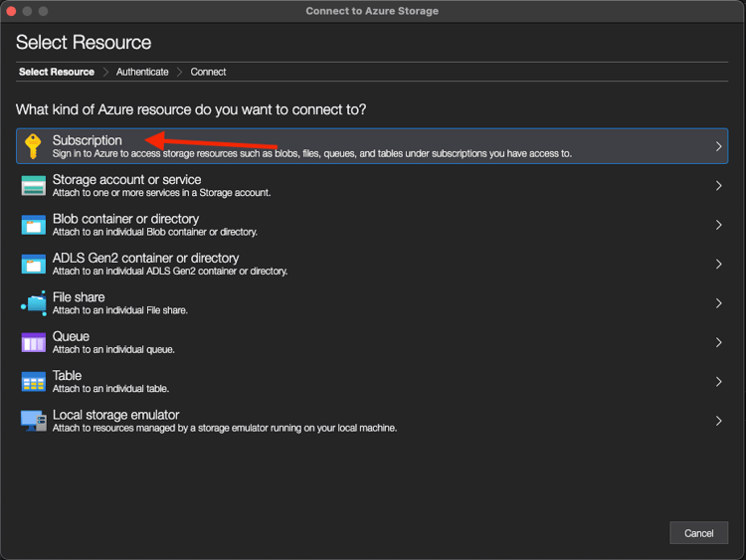Screen dimensions: 746x560
Task: Click the Local storage emulator icon
Action: click(34, 421)
